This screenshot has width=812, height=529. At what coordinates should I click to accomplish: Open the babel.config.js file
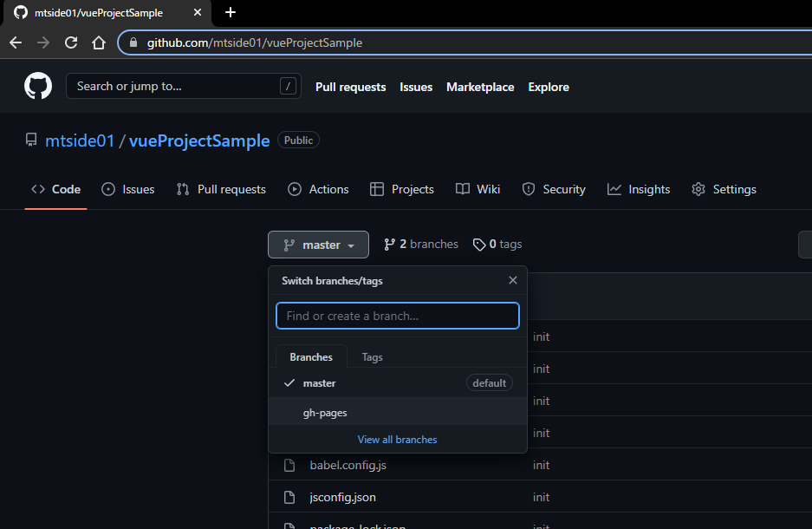348,466
